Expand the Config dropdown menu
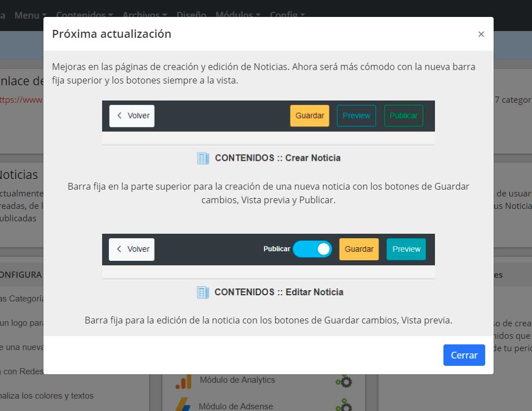The width and height of the screenshot is (532, 411). [287, 15]
